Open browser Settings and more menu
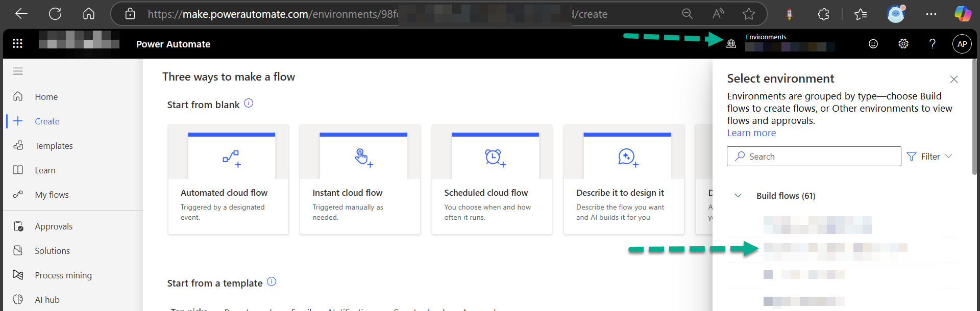 (931, 14)
